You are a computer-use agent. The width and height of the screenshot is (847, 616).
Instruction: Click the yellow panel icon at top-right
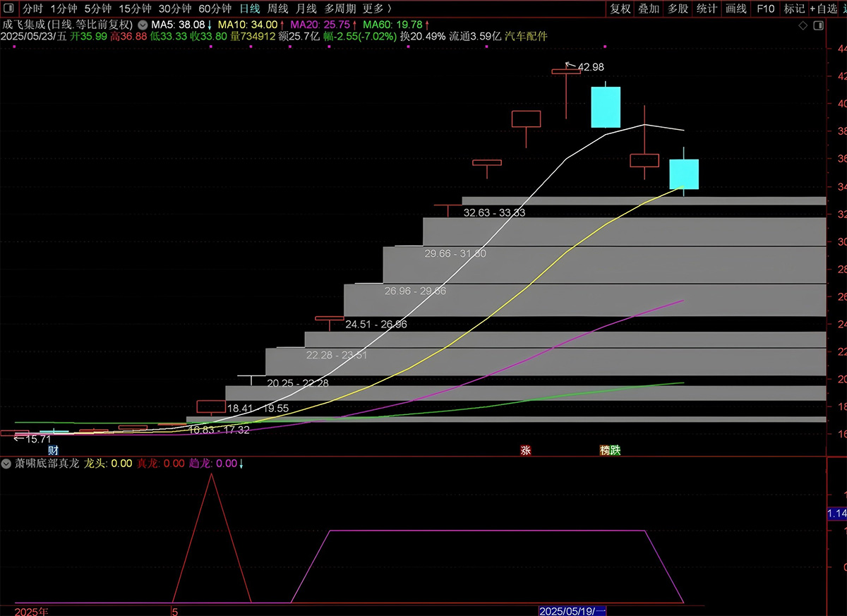coord(817,25)
